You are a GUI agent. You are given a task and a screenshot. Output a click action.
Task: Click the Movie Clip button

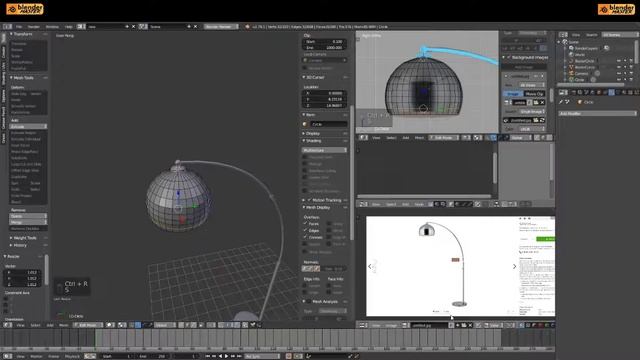pyautogui.click(x=535, y=93)
